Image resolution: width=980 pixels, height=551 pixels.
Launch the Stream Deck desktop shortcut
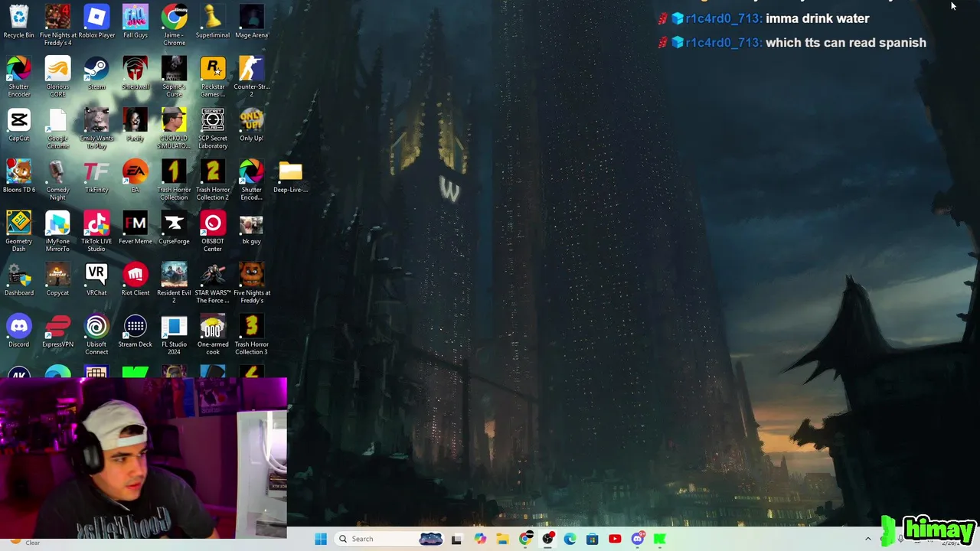[136, 331]
